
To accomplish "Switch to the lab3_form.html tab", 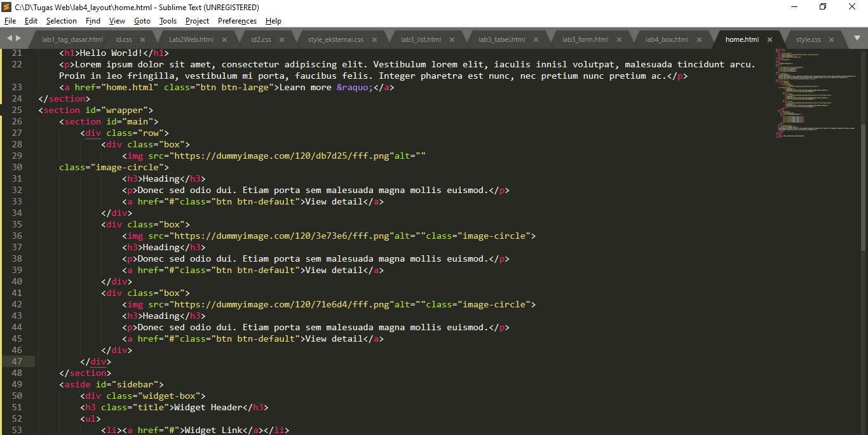I will (x=586, y=39).
